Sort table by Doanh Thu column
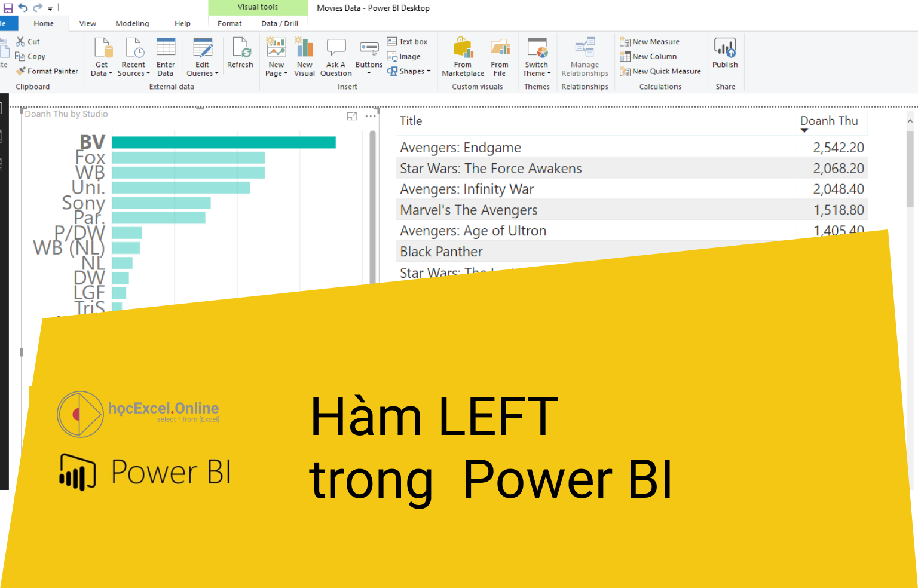The height and width of the screenshot is (588, 918). tap(829, 121)
